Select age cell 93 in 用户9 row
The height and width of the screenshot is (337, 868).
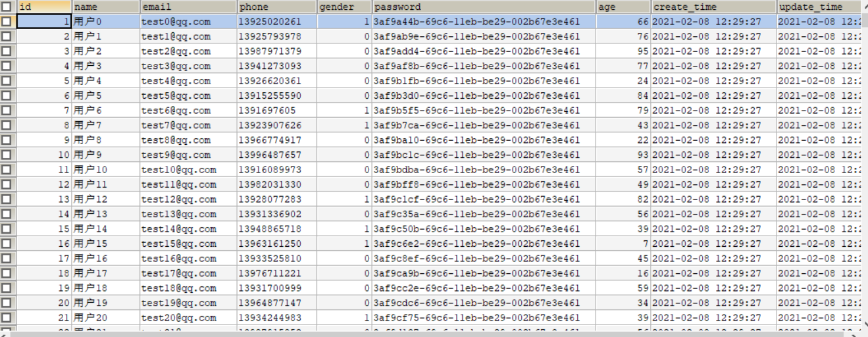click(624, 155)
